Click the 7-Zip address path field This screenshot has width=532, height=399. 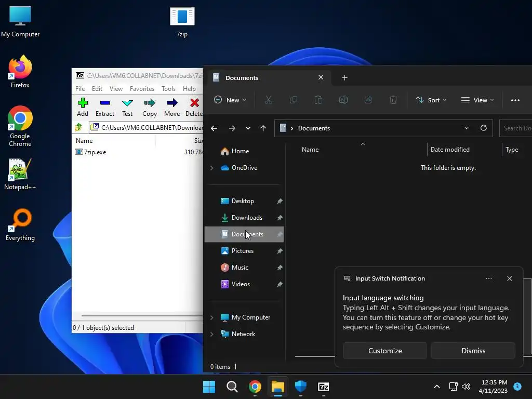146,128
